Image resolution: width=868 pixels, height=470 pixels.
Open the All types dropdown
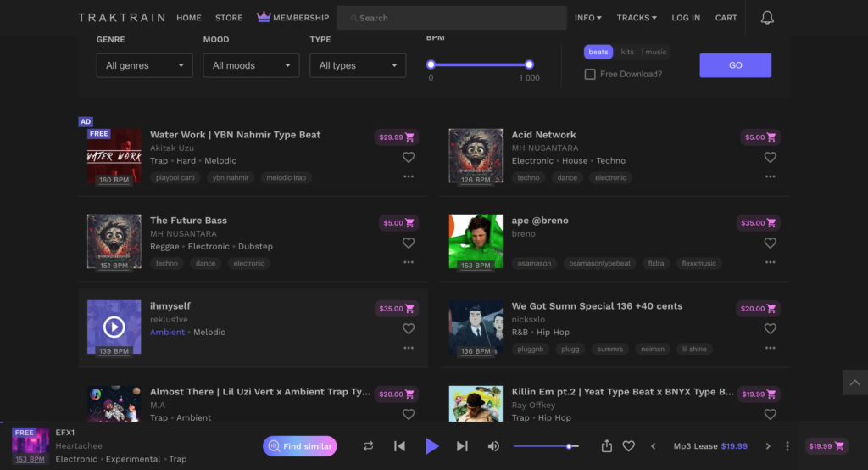[358, 65]
